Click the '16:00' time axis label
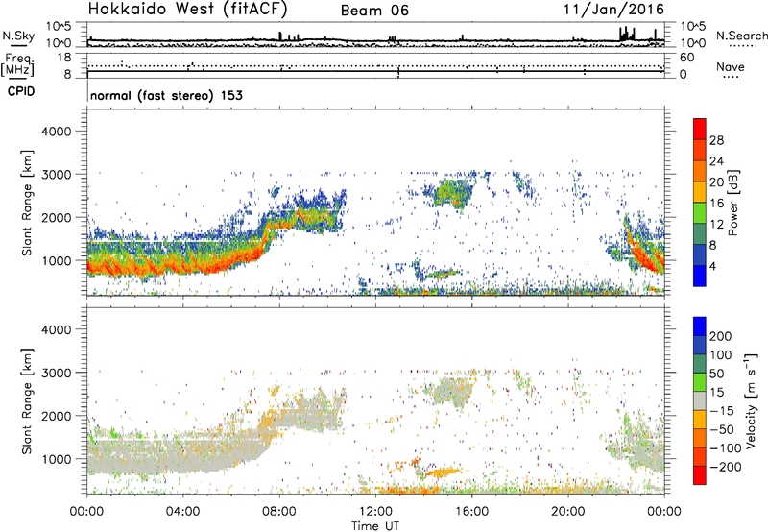Image resolution: width=768 pixels, height=532 pixels. click(471, 512)
